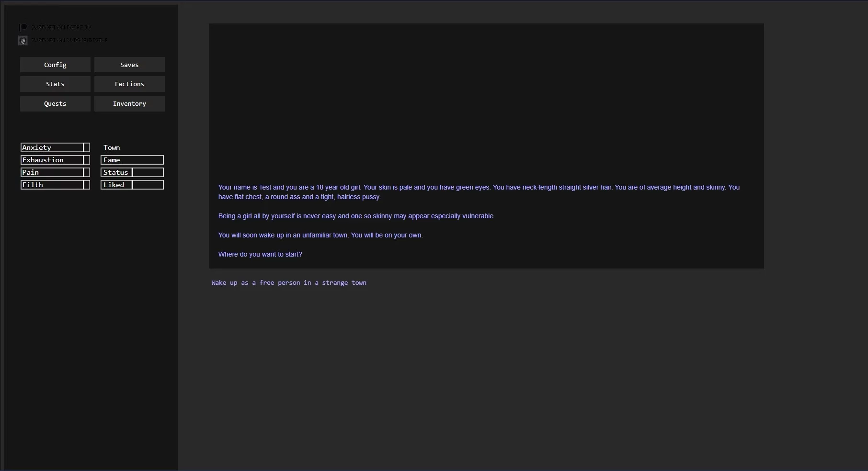Image resolution: width=868 pixels, height=471 pixels.
Task: Select the Pain meter bar
Action: pos(55,172)
